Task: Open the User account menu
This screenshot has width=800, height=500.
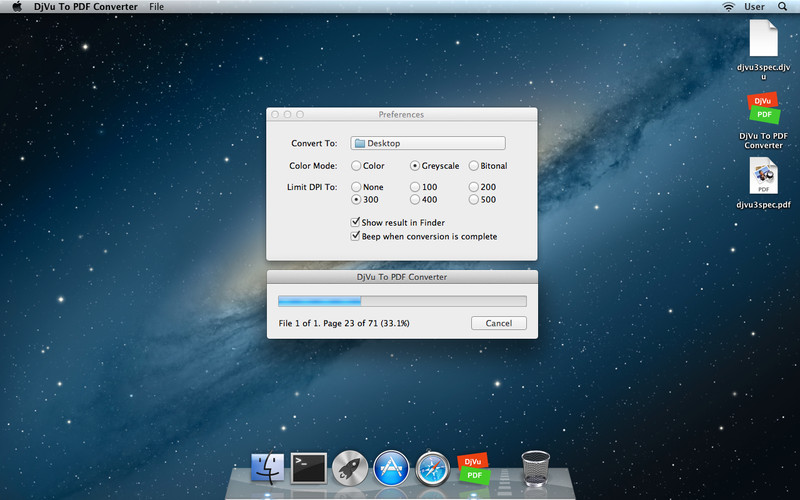Action: pyautogui.click(x=754, y=7)
